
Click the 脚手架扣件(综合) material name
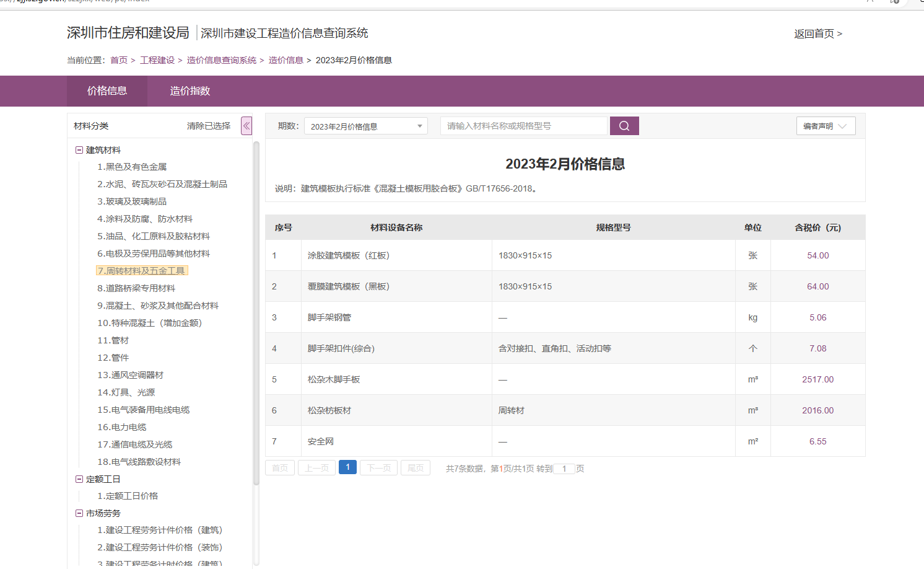tap(341, 348)
